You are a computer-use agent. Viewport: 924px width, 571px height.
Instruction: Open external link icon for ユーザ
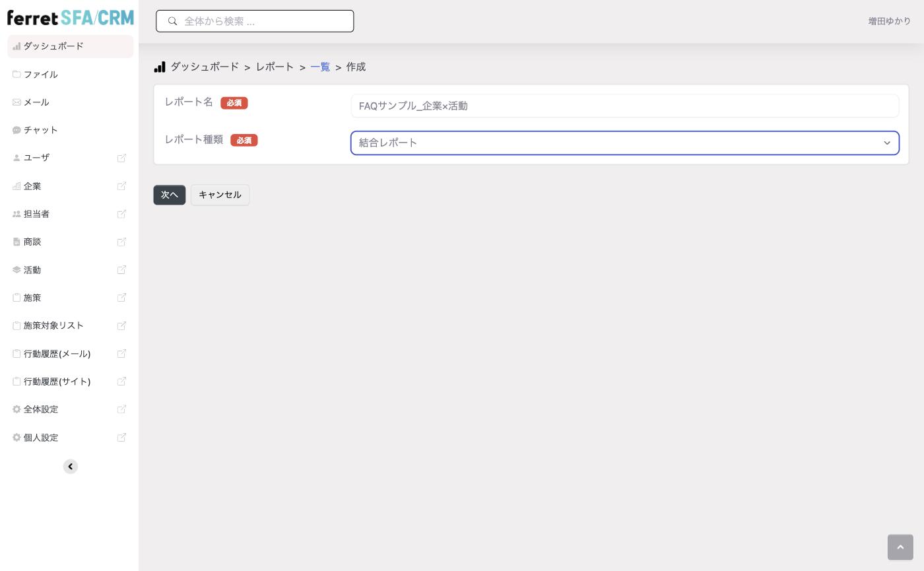[121, 158]
